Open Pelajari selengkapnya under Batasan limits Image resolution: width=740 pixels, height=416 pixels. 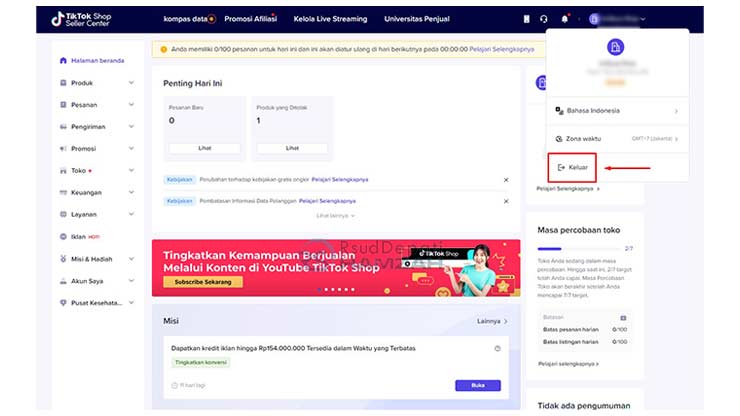click(x=569, y=364)
